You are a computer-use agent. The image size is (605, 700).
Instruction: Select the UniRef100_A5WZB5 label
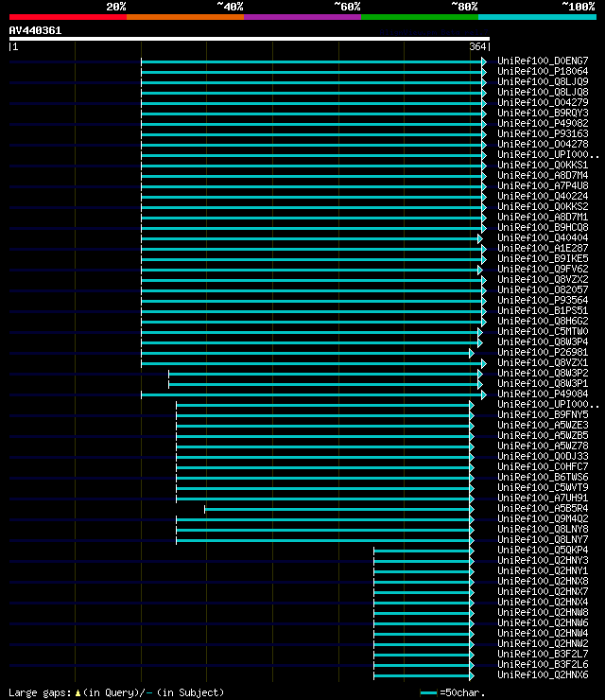tap(543, 435)
